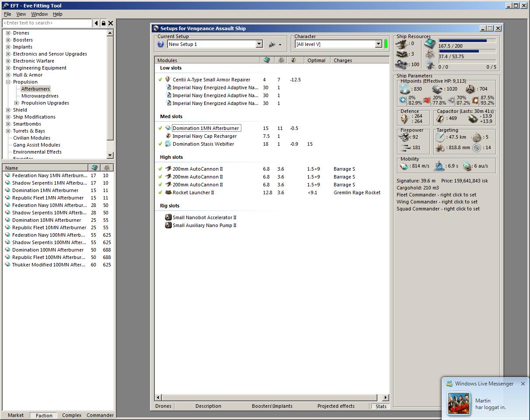Click the CPU usage progress bar
Image resolution: width=530 pixels, height=420 pixels.
[x=467, y=41]
